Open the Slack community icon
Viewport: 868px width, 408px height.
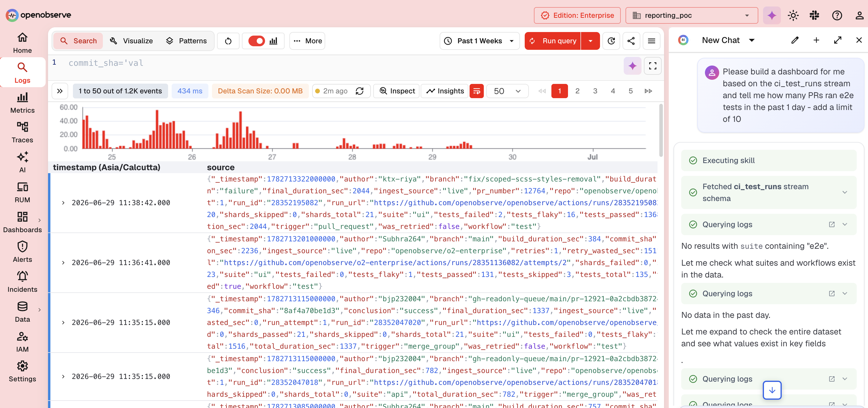[x=814, y=15]
